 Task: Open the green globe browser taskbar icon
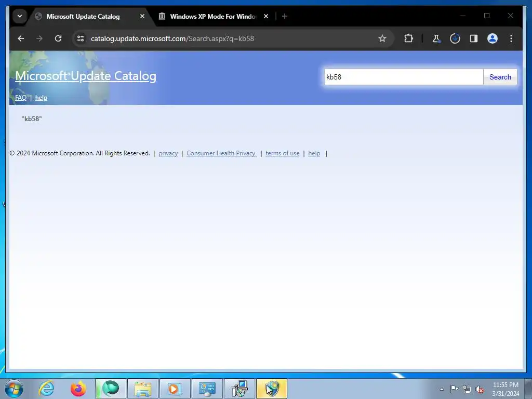[111, 389]
